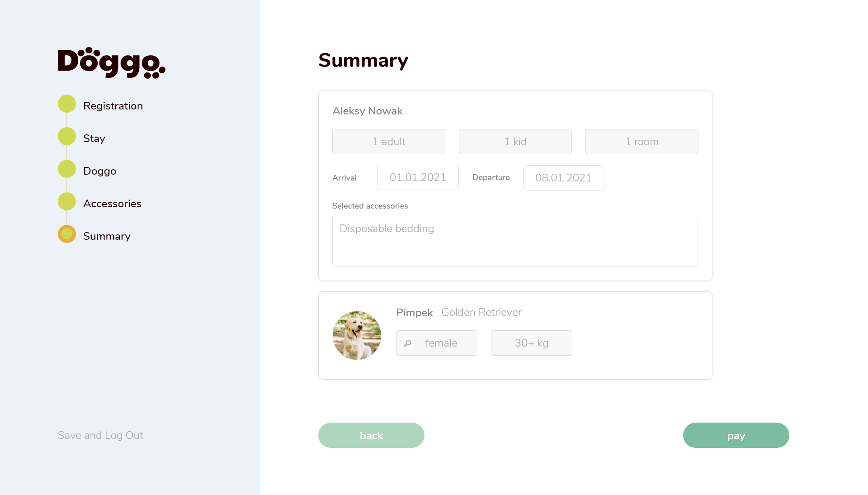
Task: Click the Arrival date field
Action: point(418,177)
